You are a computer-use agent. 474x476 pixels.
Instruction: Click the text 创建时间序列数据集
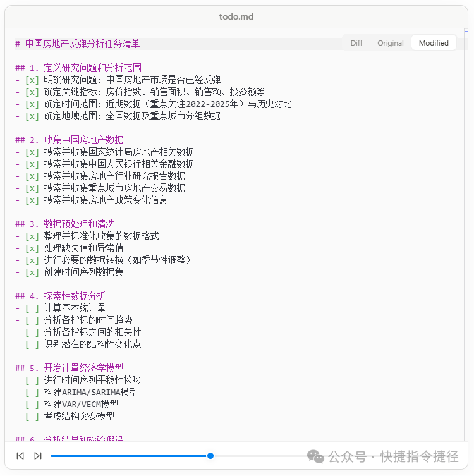tap(84, 272)
